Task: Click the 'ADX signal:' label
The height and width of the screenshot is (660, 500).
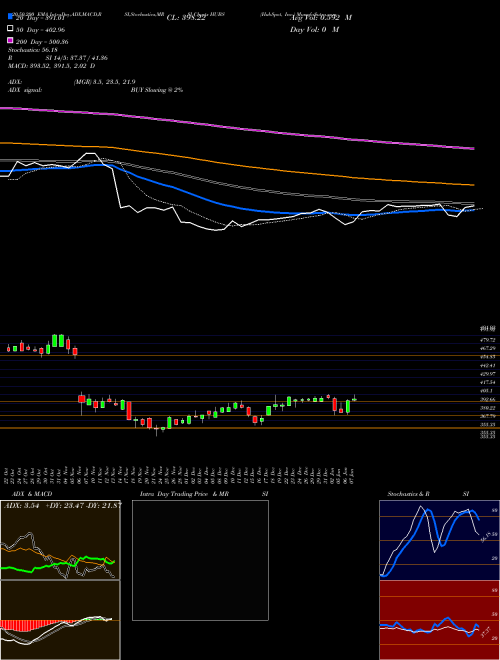Action: (x=25, y=90)
